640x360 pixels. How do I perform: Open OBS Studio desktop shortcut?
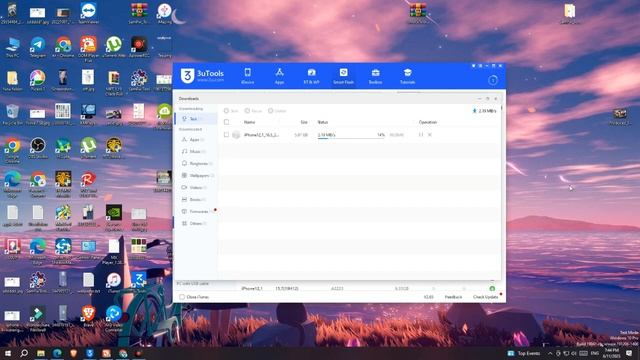click(38, 148)
